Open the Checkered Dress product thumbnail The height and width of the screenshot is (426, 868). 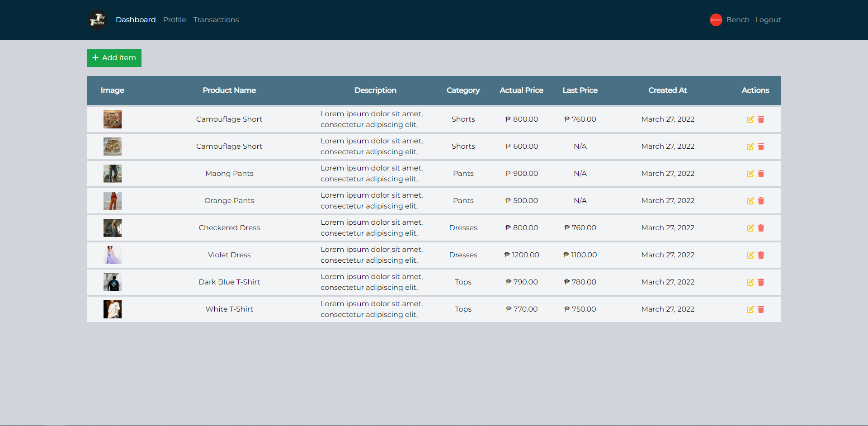click(113, 228)
